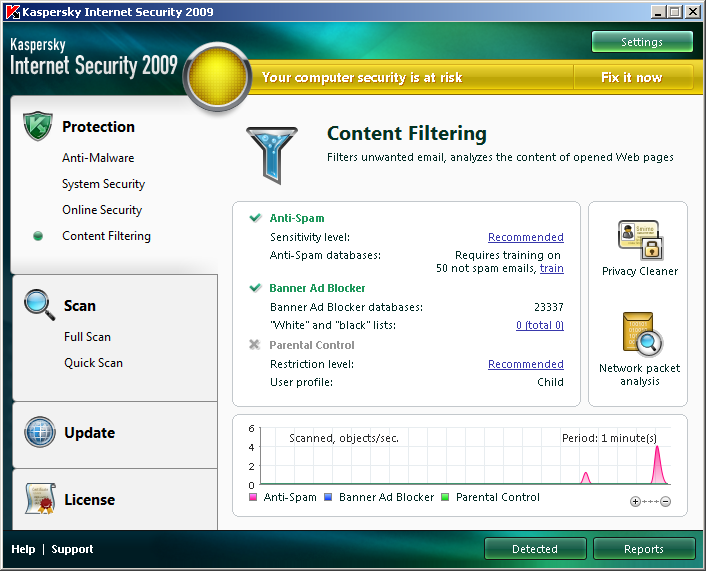This screenshot has width=706, height=571.
Task: Click the pink Anti-Spam legend swatch
Action: pos(253,497)
